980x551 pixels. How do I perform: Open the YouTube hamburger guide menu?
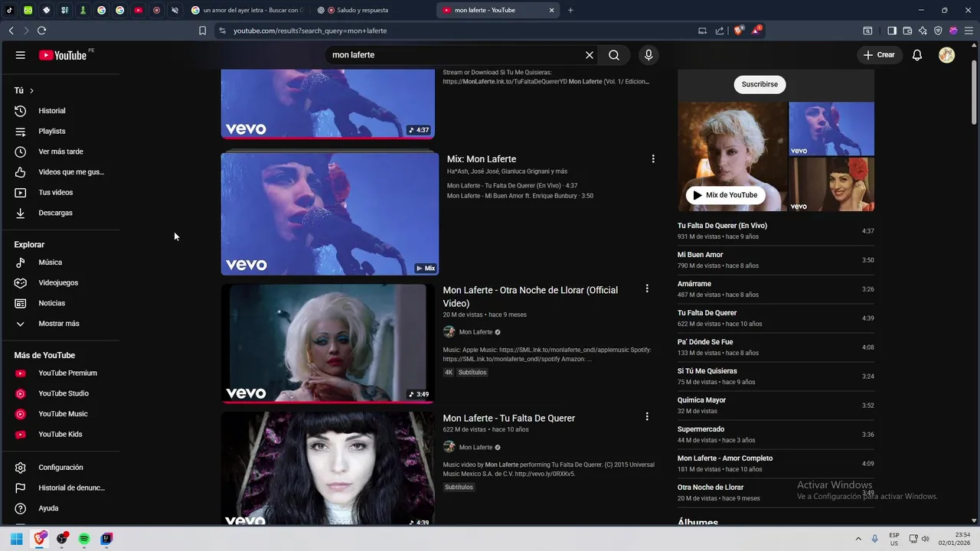[x=21, y=55]
